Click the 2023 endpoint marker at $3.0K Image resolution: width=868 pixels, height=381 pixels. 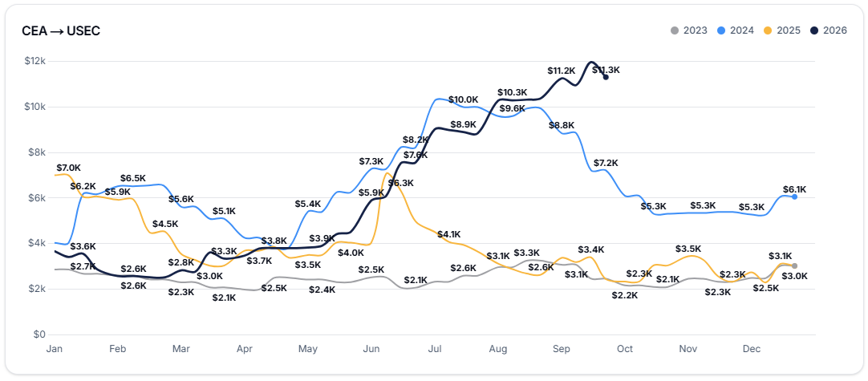[794, 265]
